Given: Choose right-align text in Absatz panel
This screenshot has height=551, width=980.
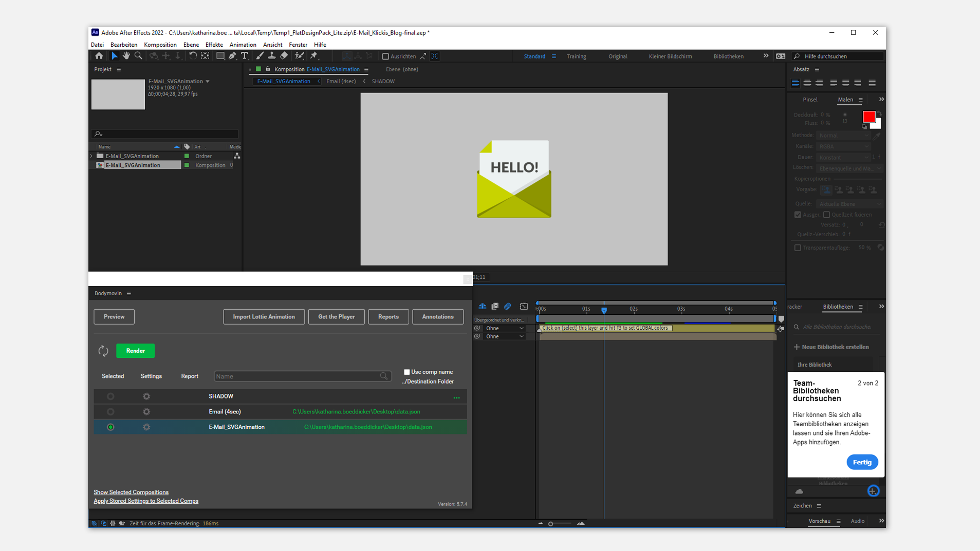Looking at the screenshot, I should pos(819,83).
